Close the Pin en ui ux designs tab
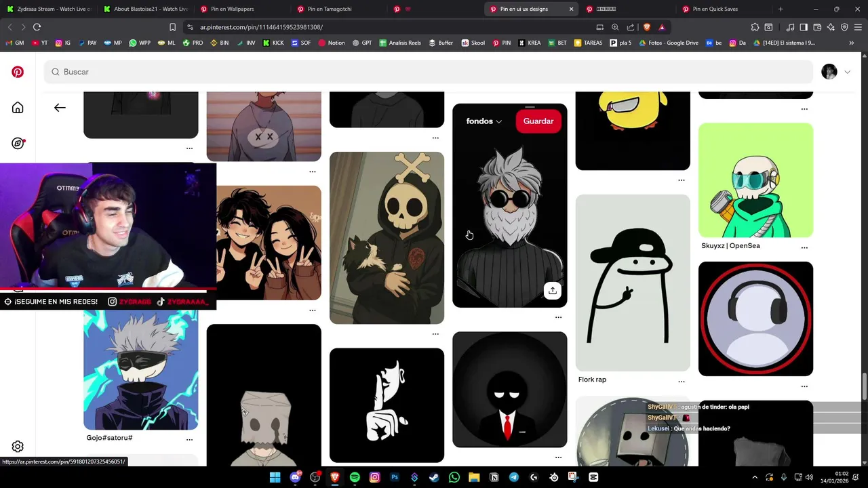The image size is (868, 488). tap(571, 9)
